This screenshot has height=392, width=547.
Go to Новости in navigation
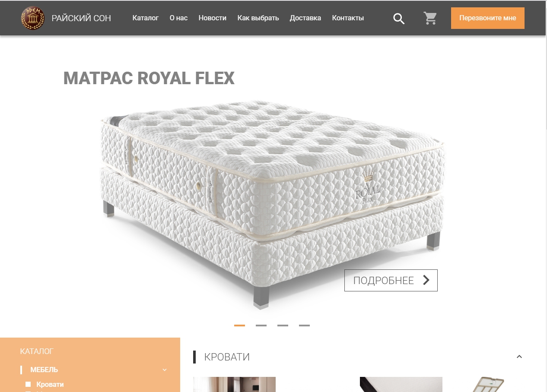click(x=213, y=18)
